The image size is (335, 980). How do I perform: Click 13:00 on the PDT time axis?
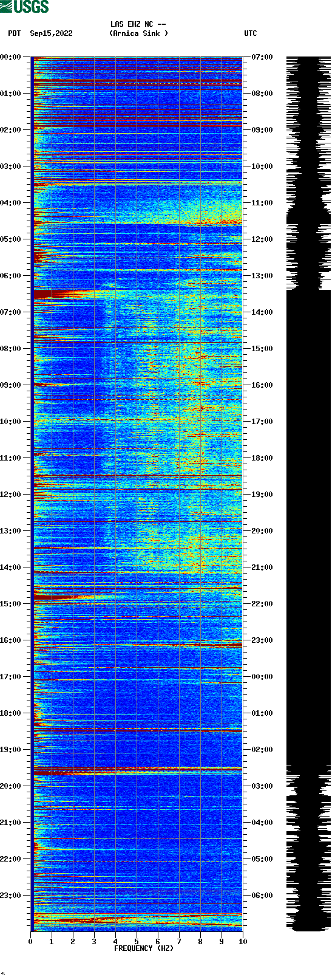coord(11,531)
